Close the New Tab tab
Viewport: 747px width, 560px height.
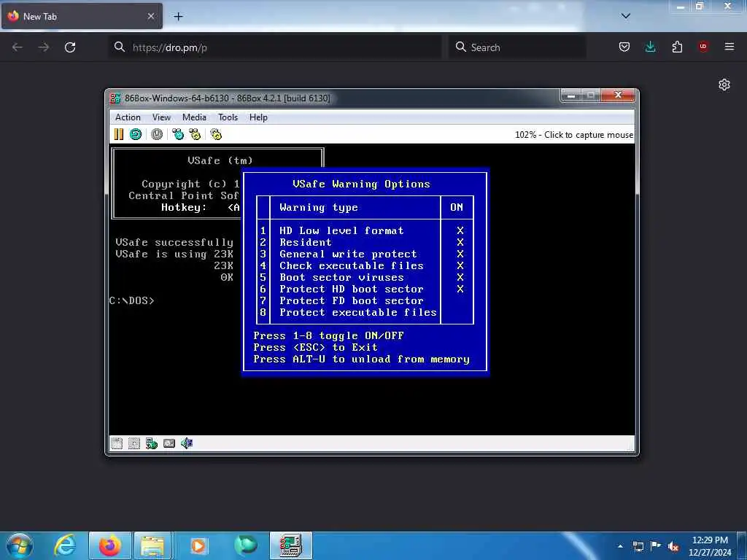point(150,16)
